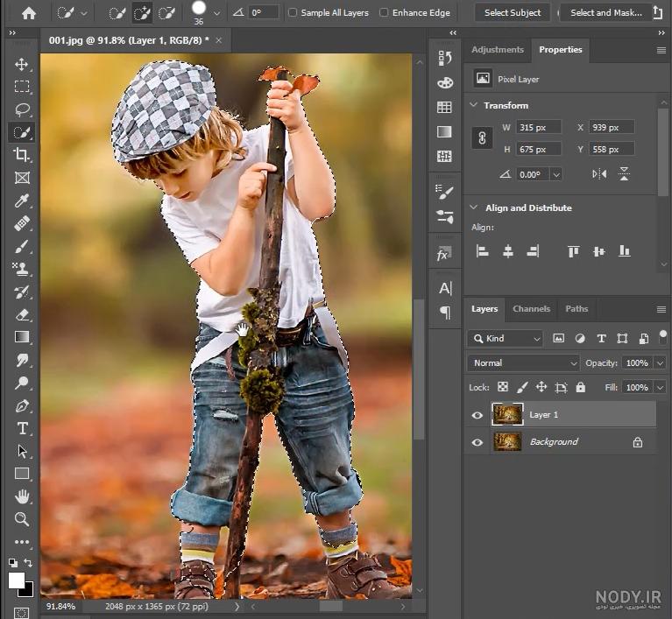This screenshot has height=619, width=672.
Task: Select the Gradient tool
Action: (x=22, y=337)
